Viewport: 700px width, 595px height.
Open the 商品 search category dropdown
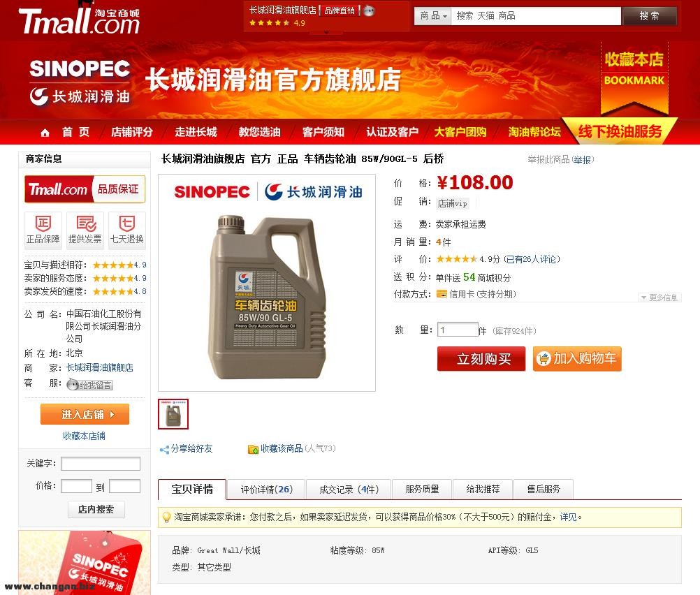(x=432, y=16)
